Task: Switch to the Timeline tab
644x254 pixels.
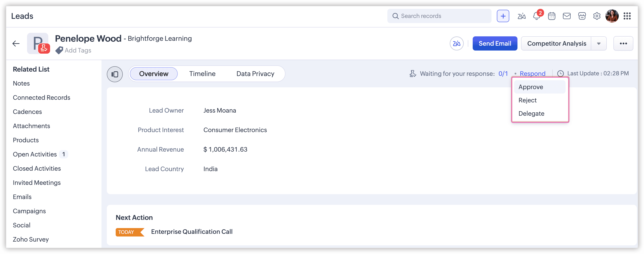Action: [x=202, y=74]
